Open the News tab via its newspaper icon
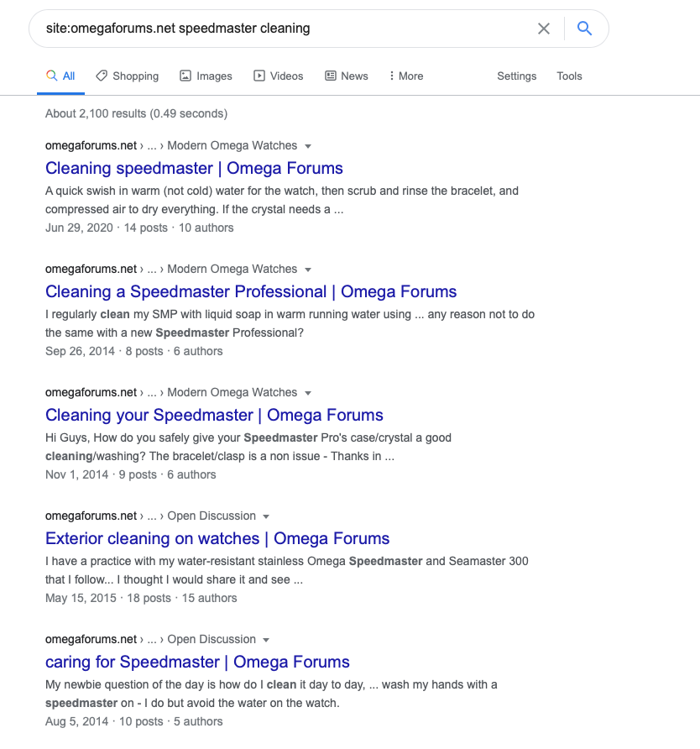The height and width of the screenshot is (749, 700). pyautogui.click(x=330, y=76)
